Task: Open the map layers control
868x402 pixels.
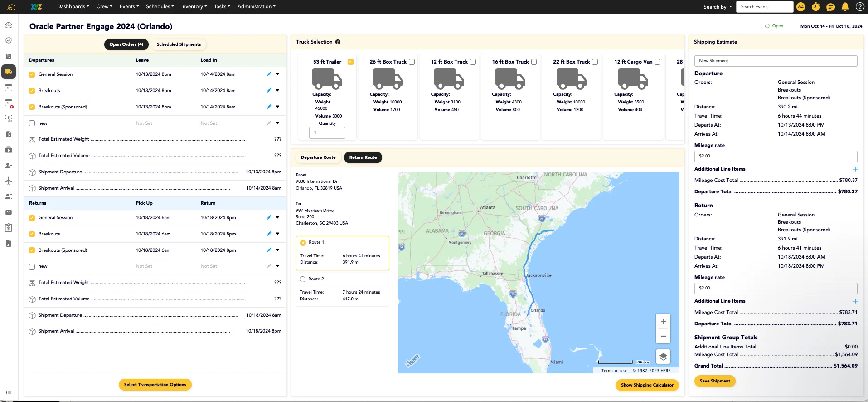Action: [x=663, y=357]
